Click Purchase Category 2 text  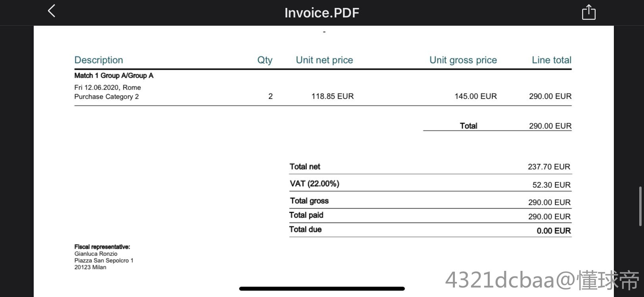coord(106,97)
